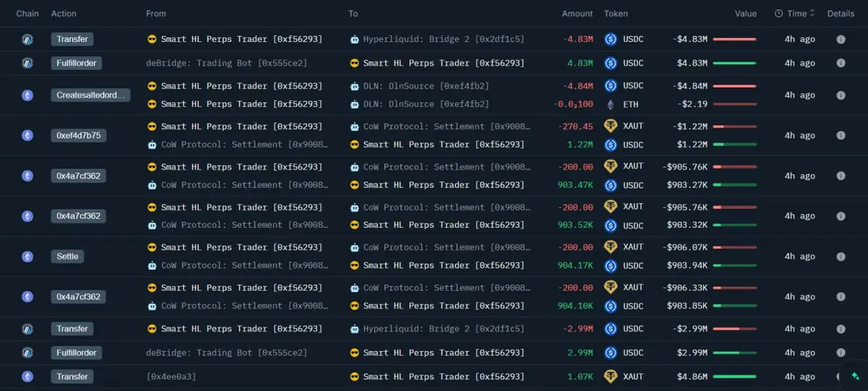
Task: Open deBridge: Trading Bot link in 2.99M row
Action: [226, 353]
